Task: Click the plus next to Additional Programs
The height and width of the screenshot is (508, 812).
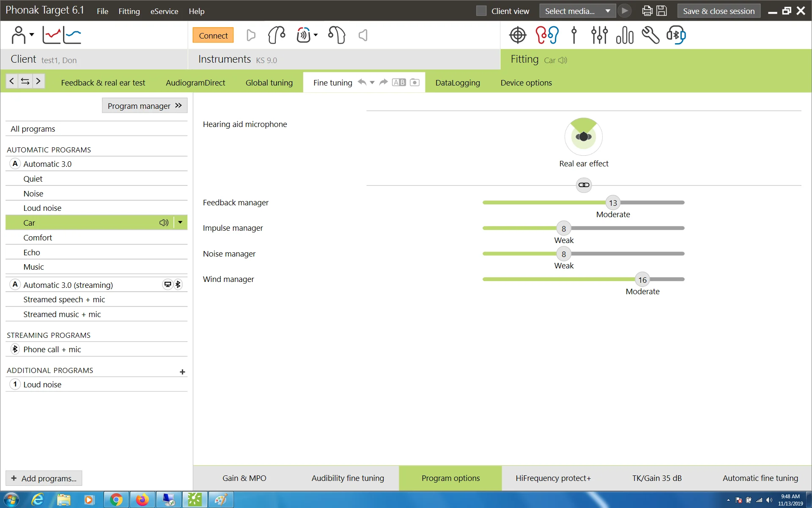Action: coord(182,372)
